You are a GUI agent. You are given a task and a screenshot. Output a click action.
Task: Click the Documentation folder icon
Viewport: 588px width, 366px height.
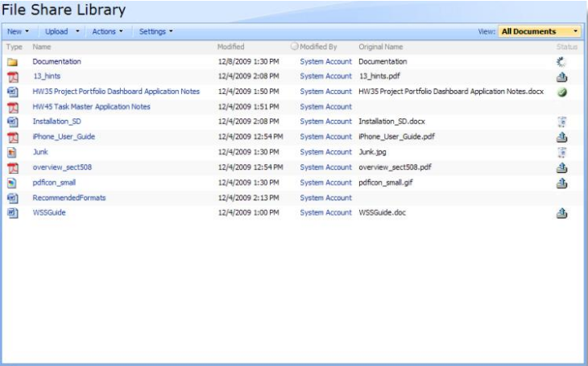12,62
